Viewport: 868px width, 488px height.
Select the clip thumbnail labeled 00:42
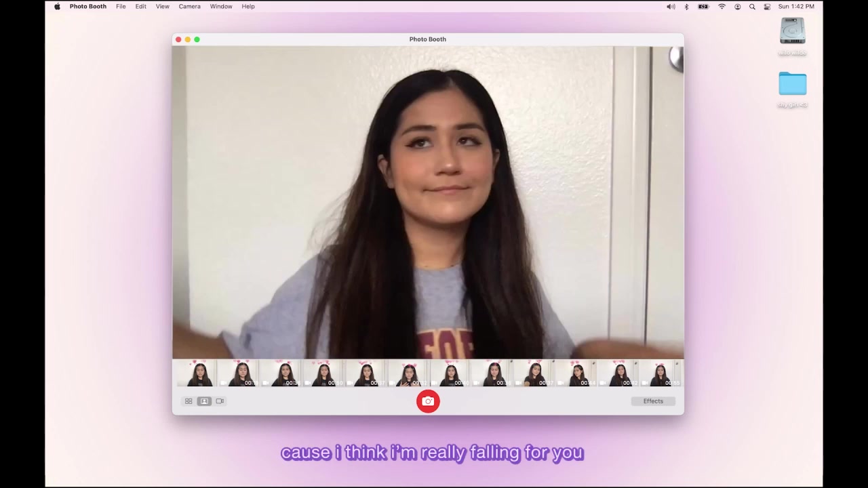pos(619,373)
